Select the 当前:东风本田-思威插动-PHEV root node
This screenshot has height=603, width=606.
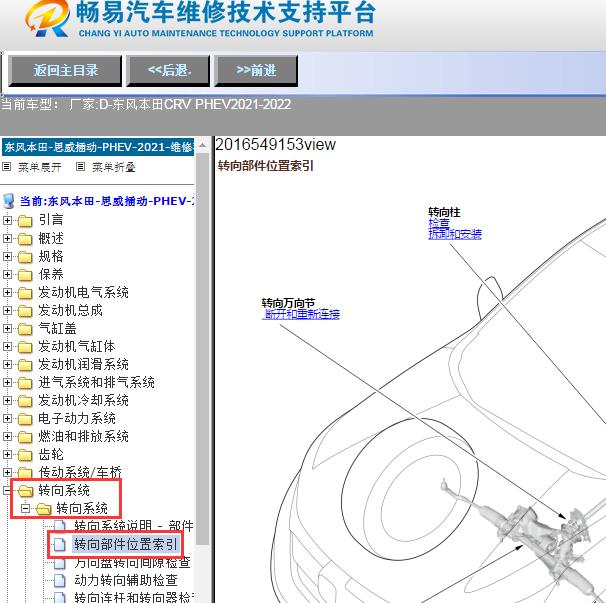coord(107,201)
